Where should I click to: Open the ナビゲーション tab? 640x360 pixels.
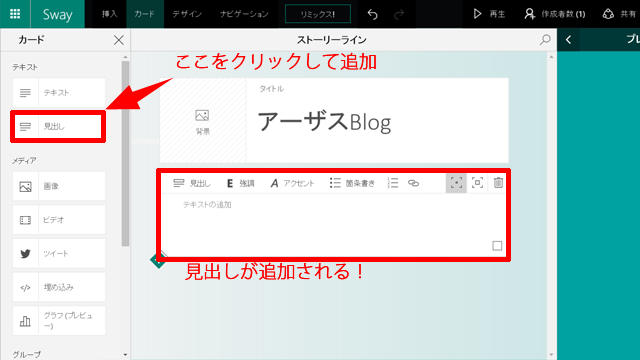pyautogui.click(x=244, y=14)
